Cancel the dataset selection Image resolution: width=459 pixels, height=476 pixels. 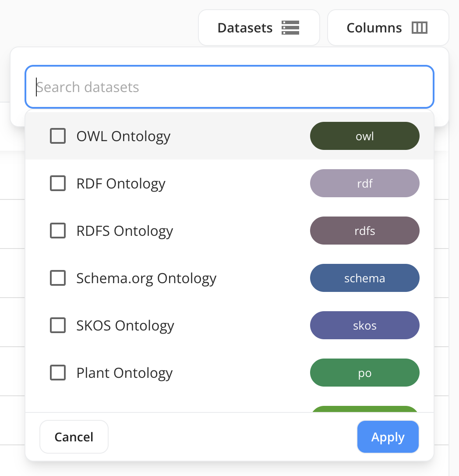click(74, 437)
